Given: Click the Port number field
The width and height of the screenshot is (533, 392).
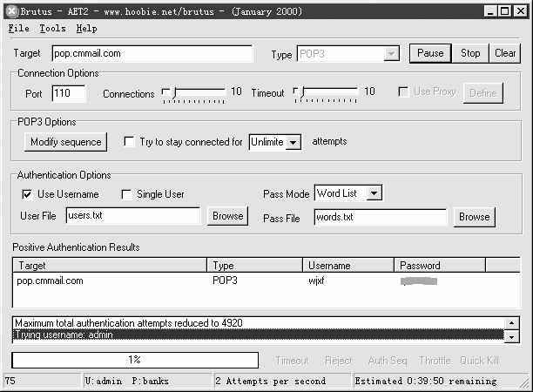Looking at the screenshot, I should point(69,92).
